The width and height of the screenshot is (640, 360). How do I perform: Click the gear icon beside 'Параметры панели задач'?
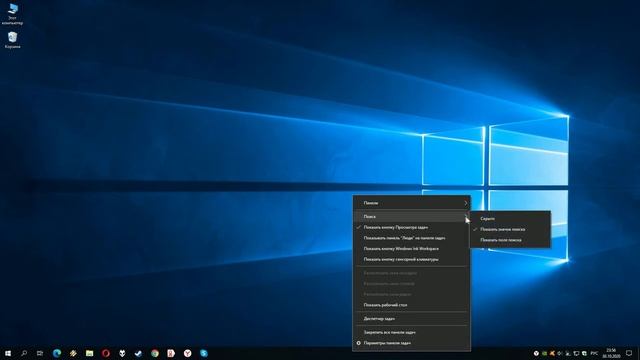[358, 343]
